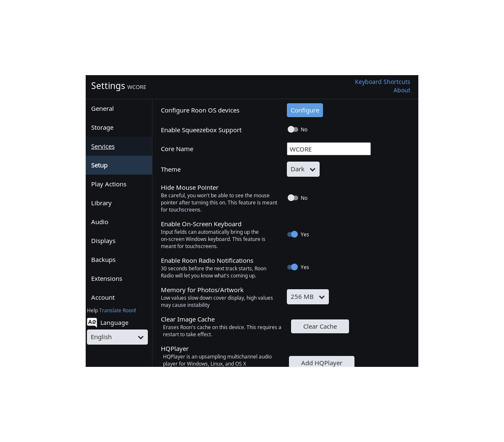Toggle Enable Squeezebox Support switch
This screenshot has width=504, height=442.
pyautogui.click(x=293, y=129)
